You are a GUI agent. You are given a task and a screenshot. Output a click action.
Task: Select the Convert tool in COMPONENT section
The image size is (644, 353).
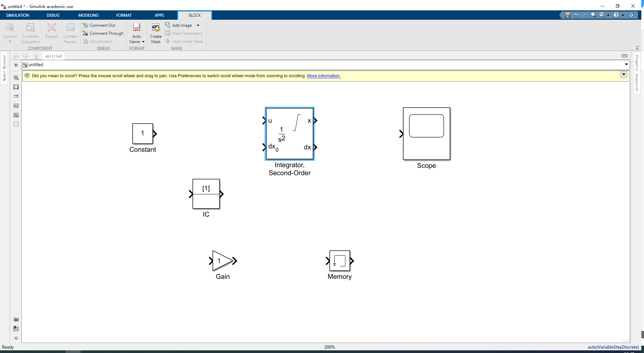click(x=9, y=32)
